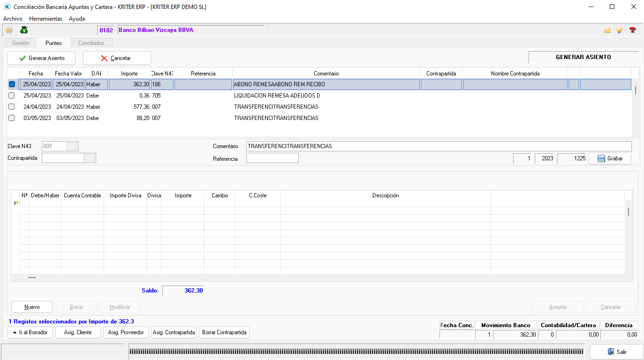Open the Archivo menu
This screenshot has height=360, width=644.
pyautogui.click(x=13, y=19)
